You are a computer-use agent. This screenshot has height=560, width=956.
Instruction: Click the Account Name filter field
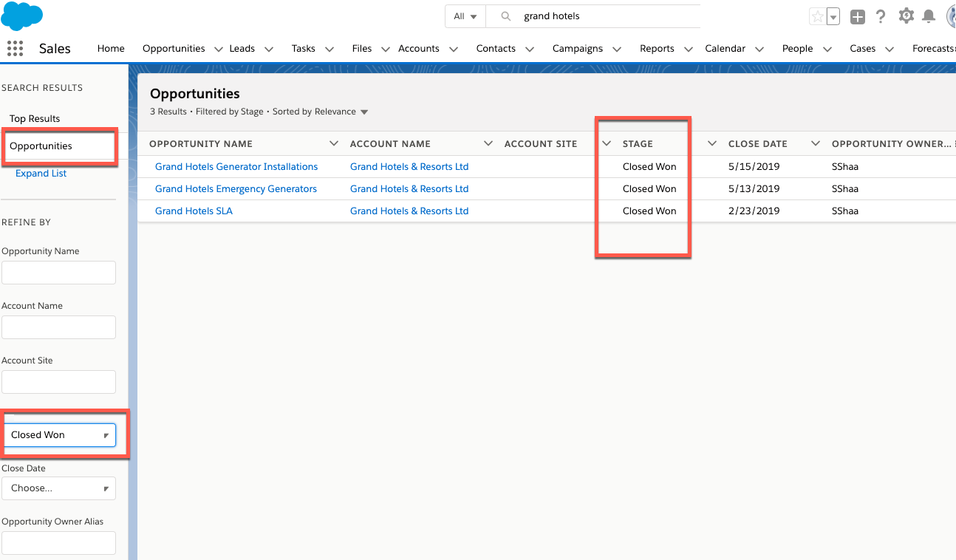[x=59, y=327]
